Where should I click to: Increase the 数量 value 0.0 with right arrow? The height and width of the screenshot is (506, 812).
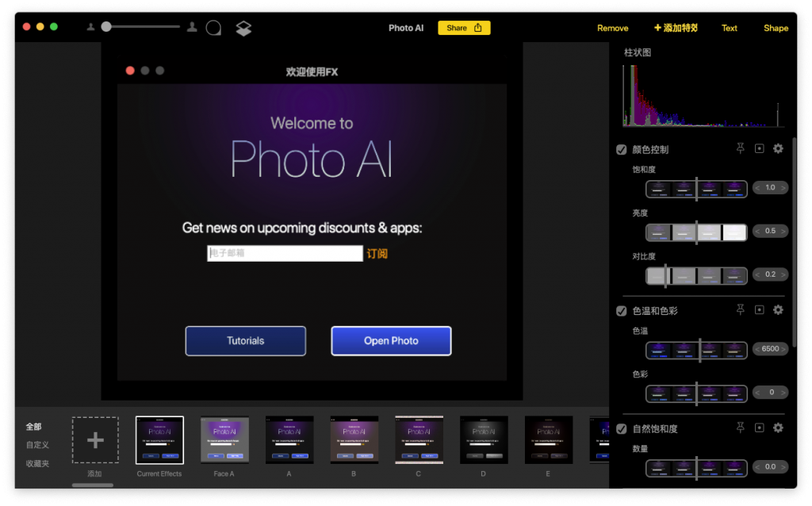(x=783, y=467)
